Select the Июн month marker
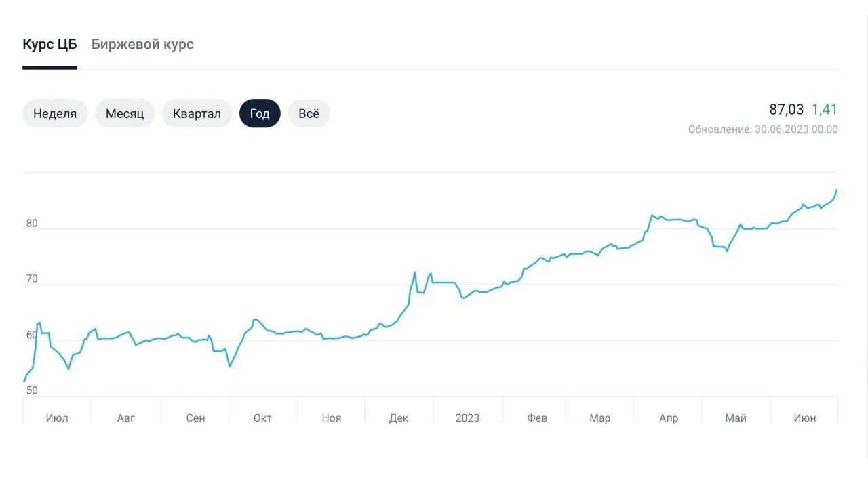The width and height of the screenshot is (868, 488). pyautogui.click(x=805, y=418)
